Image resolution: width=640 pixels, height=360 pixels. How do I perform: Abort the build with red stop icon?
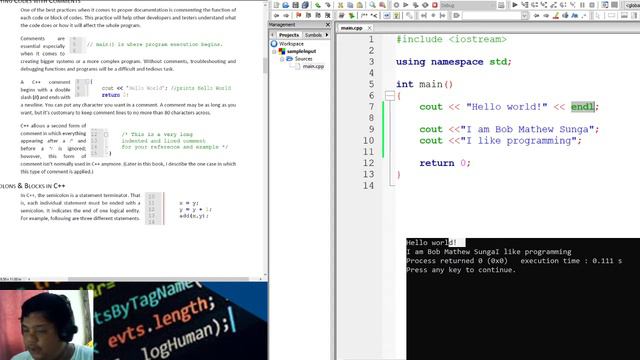click(435, 5)
